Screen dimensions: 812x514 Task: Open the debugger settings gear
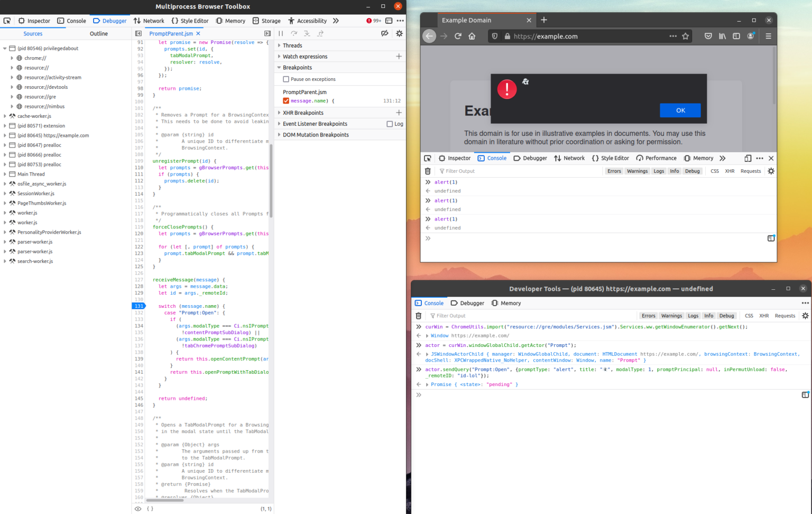tap(399, 33)
